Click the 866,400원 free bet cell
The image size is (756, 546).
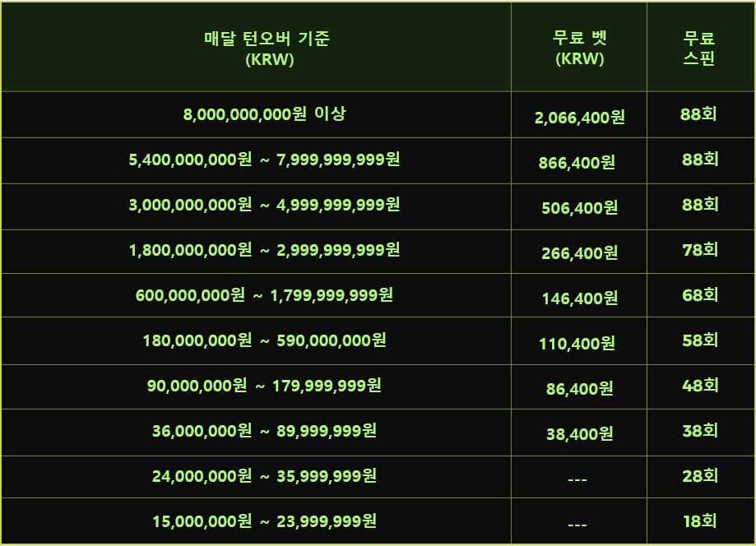point(577,163)
